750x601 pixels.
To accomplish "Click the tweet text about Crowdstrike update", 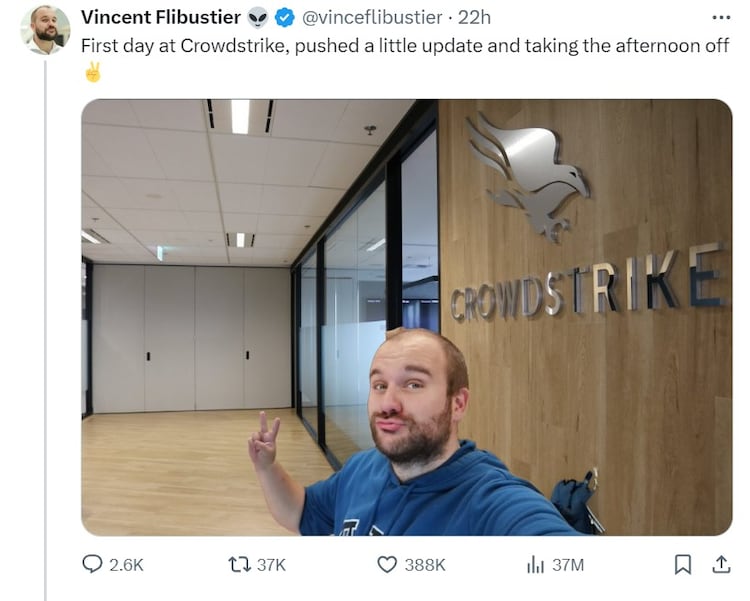I will click(x=405, y=46).
